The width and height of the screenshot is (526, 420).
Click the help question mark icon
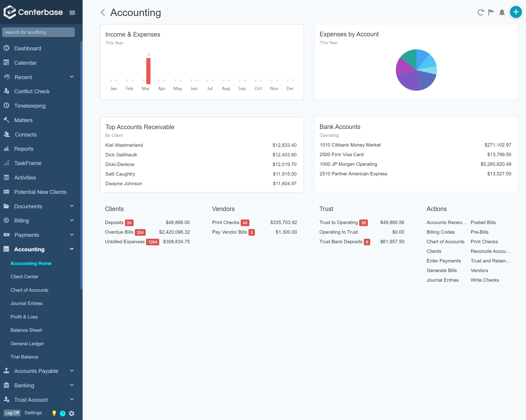click(x=63, y=413)
